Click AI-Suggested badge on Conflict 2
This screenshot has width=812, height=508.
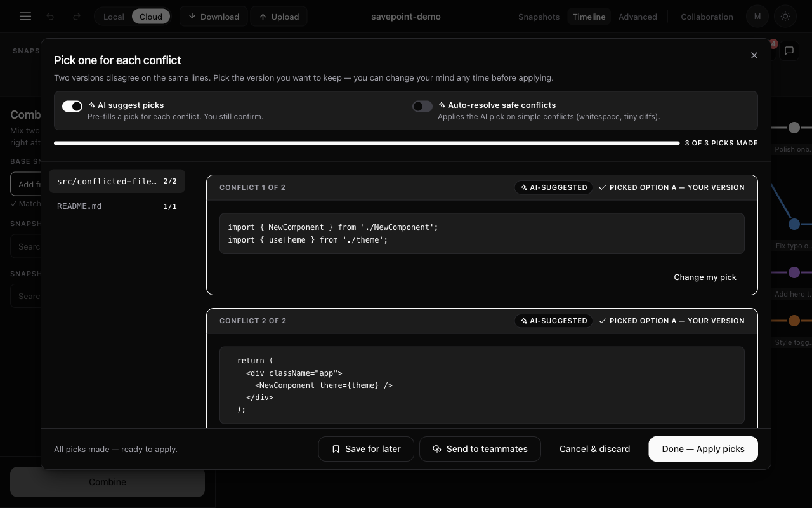pos(554,321)
